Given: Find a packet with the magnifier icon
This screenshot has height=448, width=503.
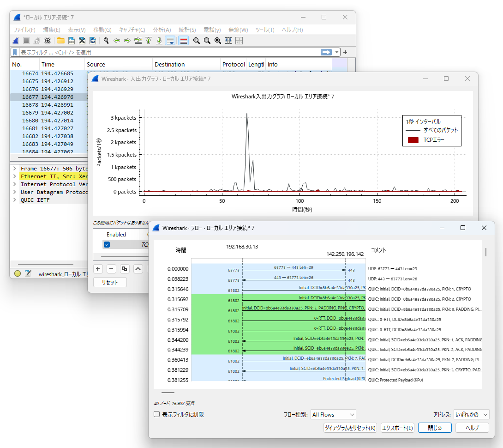Looking at the screenshot, I should (106, 41).
